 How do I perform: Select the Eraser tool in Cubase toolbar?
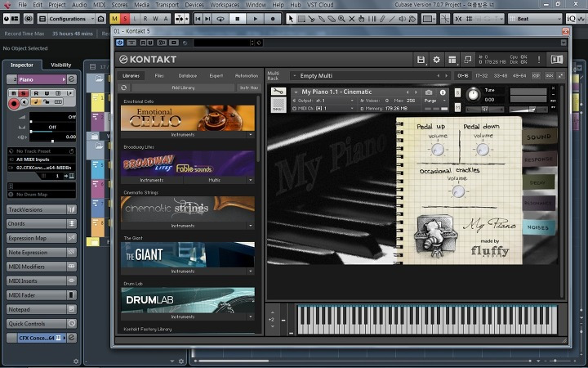332,19
